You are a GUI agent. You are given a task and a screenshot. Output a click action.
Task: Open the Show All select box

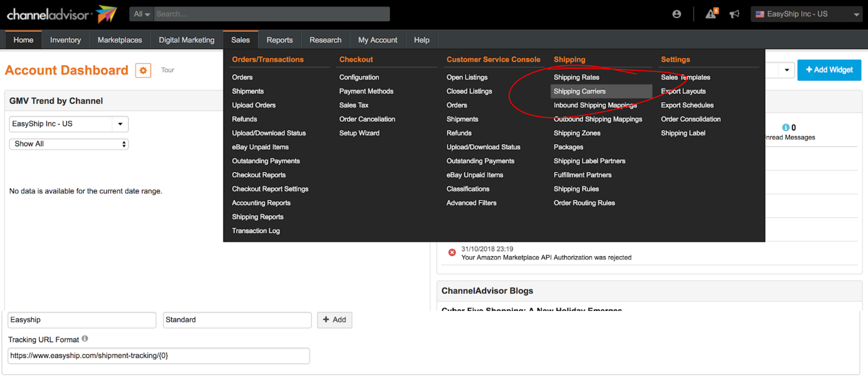click(68, 144)
